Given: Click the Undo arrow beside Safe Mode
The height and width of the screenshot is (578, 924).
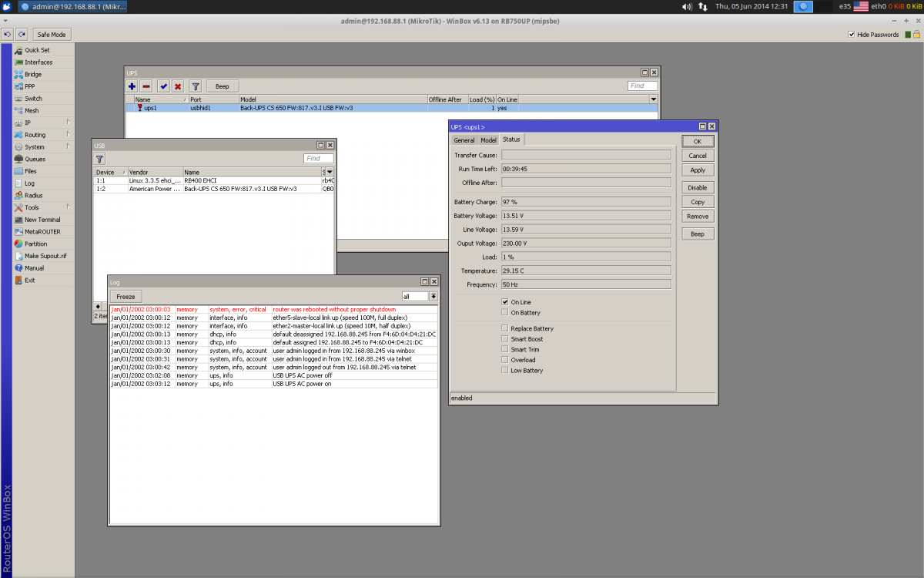Looking at the screenshot, I should pos(7,35).
